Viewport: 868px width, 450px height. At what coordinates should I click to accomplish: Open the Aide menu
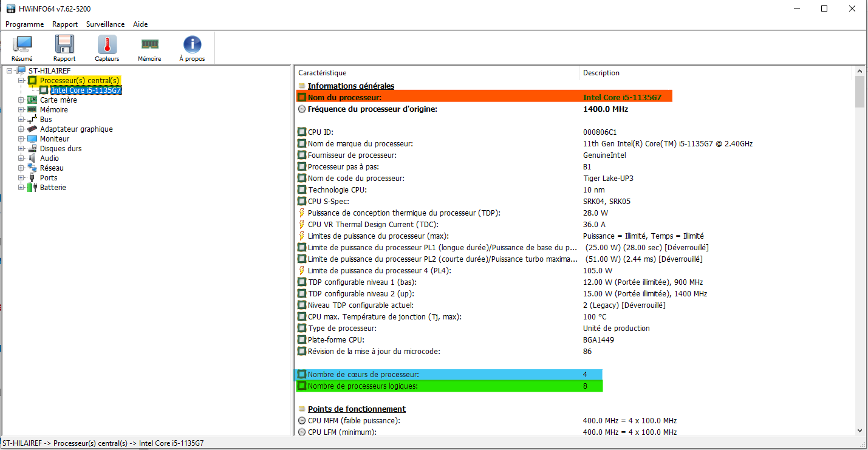(x=140, y=24)
